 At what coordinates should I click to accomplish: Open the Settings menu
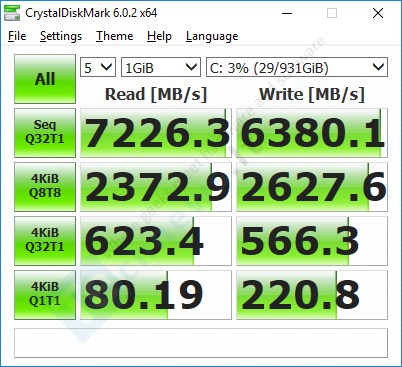(x=61, y=36)
